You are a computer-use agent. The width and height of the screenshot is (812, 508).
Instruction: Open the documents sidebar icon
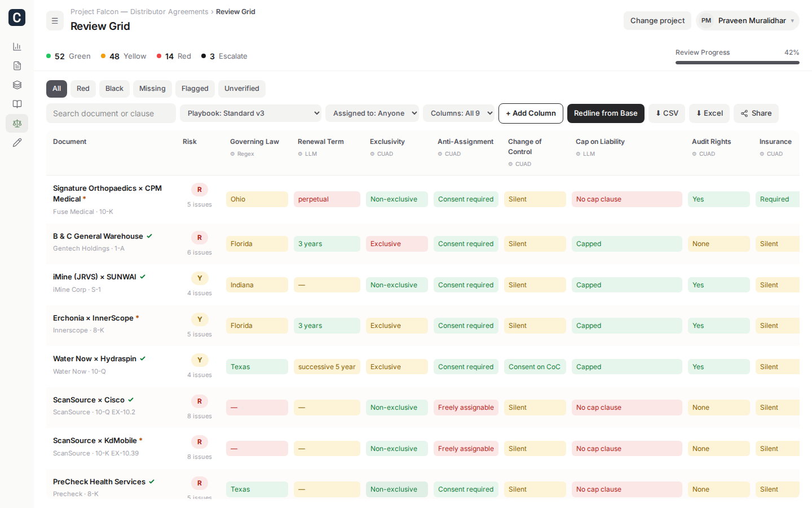[17, 66]
